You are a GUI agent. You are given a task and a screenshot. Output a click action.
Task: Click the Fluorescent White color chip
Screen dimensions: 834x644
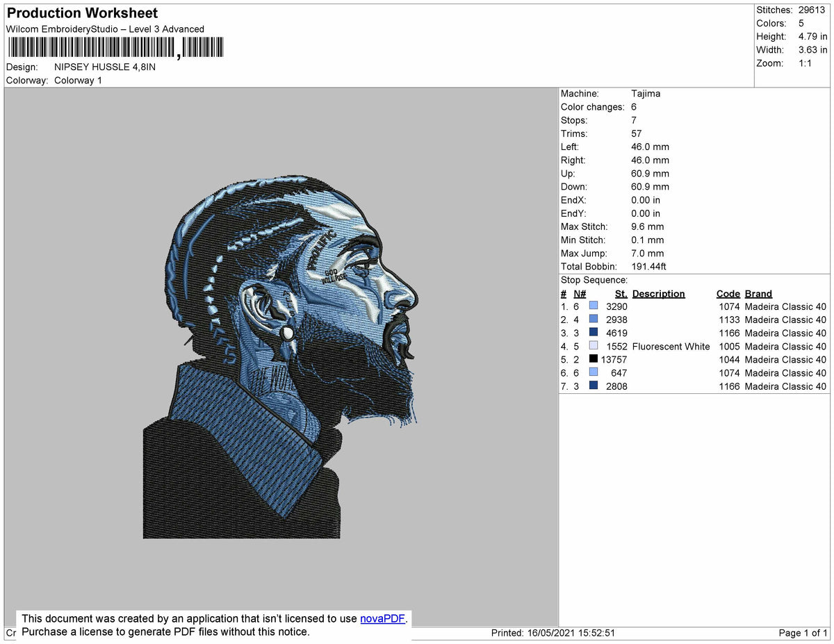[594, 346]
